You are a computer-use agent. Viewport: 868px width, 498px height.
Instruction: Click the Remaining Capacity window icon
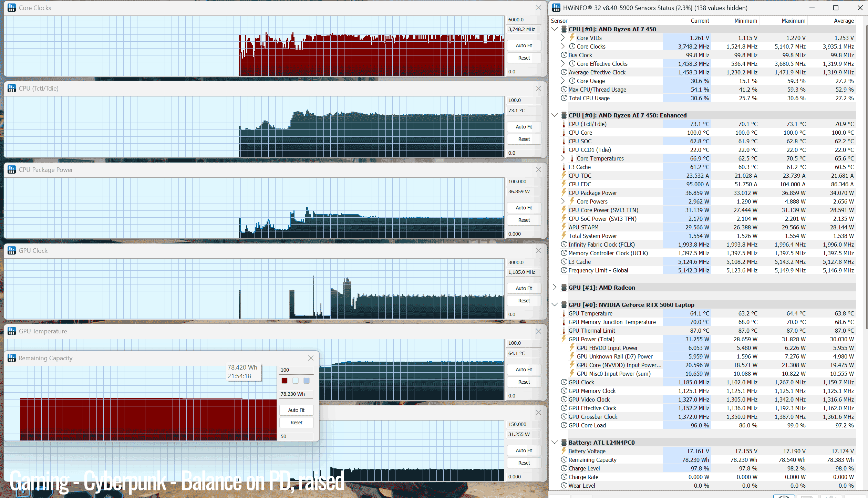[12, 358]
